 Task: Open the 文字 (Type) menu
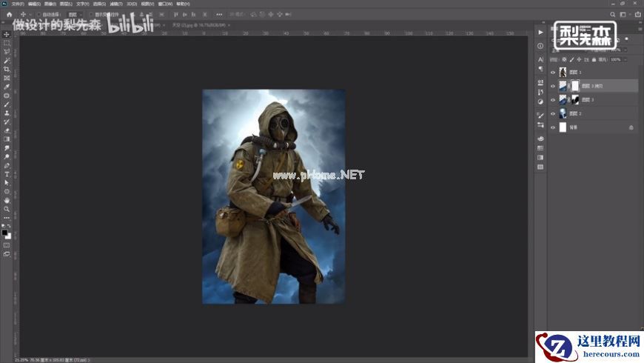tap(83, 4)
